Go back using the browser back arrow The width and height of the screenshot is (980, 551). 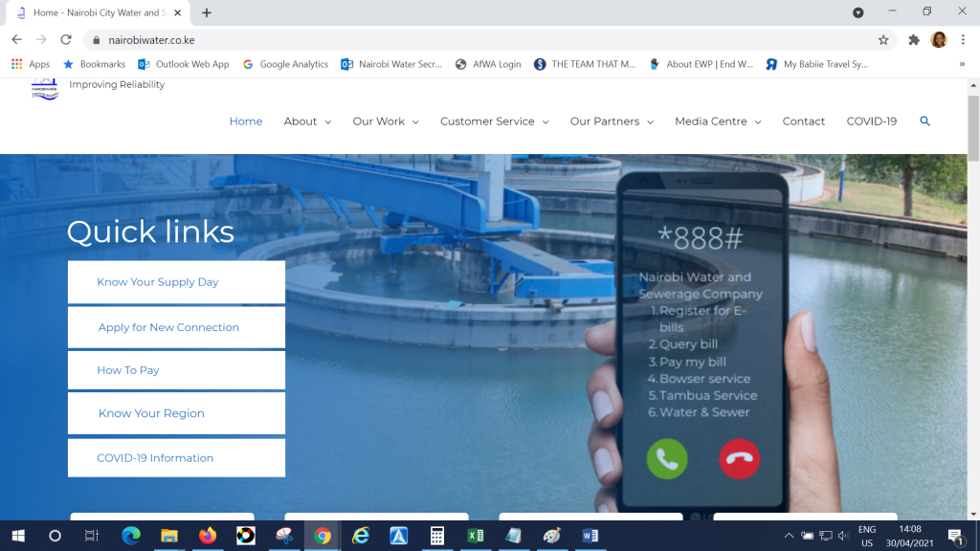(x=17, y=40)
